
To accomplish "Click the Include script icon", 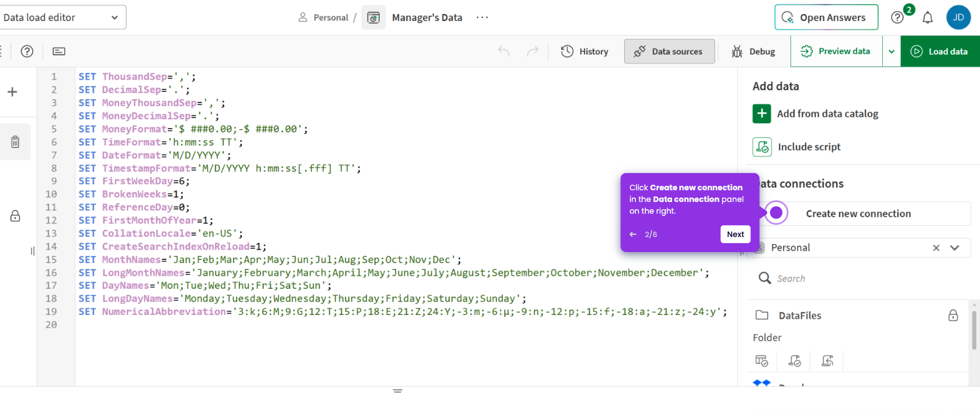I will click(762, 147).
